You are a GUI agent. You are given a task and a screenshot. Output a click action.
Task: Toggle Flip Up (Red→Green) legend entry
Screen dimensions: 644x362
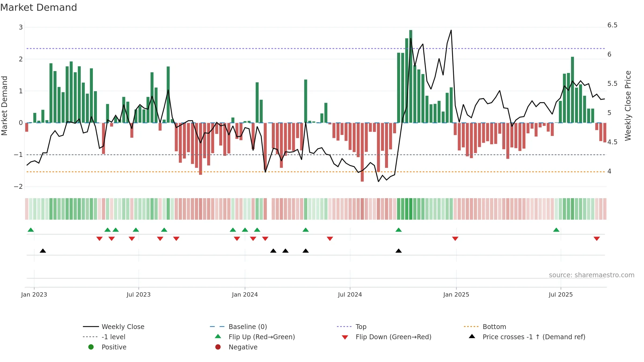(255, 337)
